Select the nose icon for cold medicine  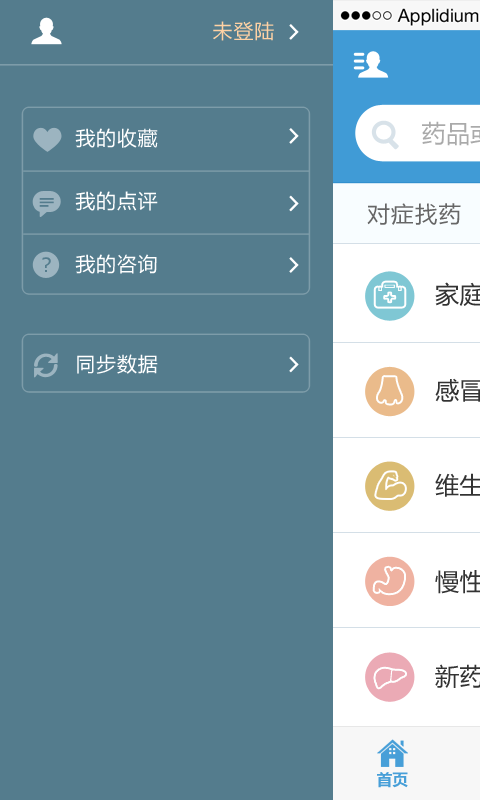pyautogui.click(x=390, y=391)
